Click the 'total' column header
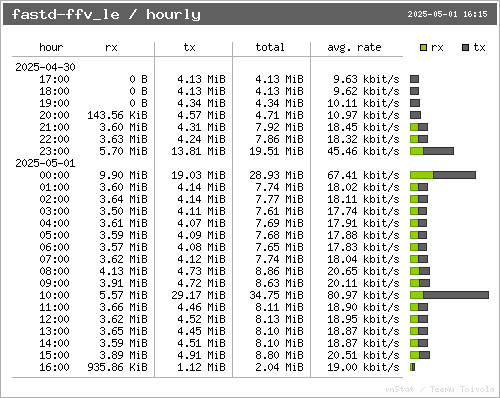Viewport: 500px width, 398px height. pyautogui.click(x=270, y=47)
